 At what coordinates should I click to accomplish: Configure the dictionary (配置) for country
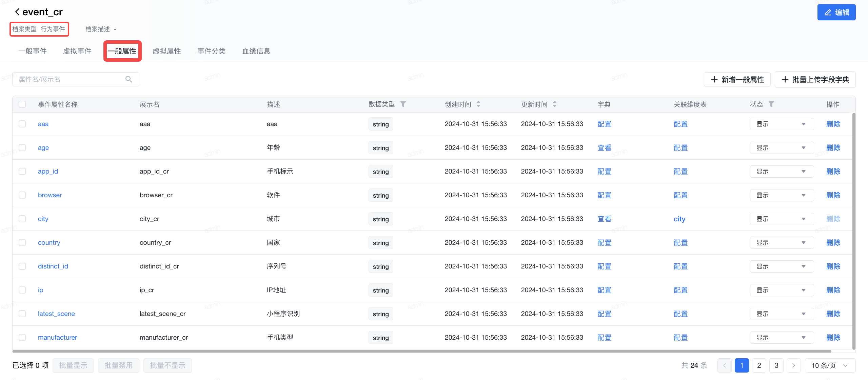click(x=604, y=243)
